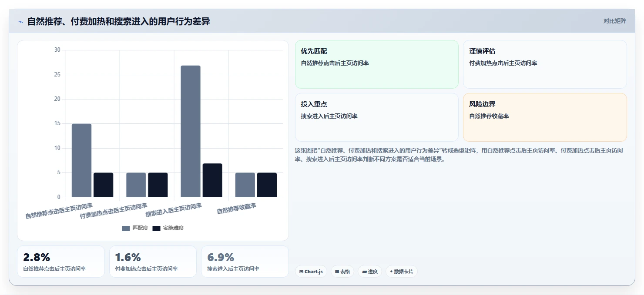Click the y-axis value 30
Image resolution: width=644 pixels, height=295 pixels.
click(57, 50)
